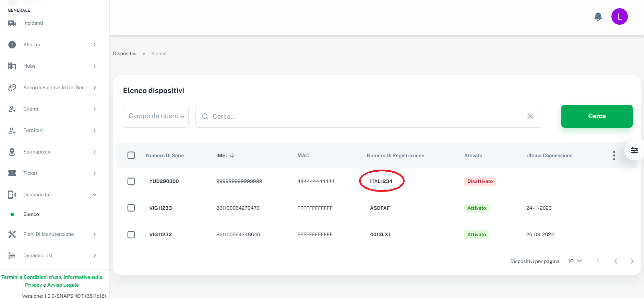Screen dimensions: 644x298
Task: Go to previous page arrow
Action: point(616,261)
